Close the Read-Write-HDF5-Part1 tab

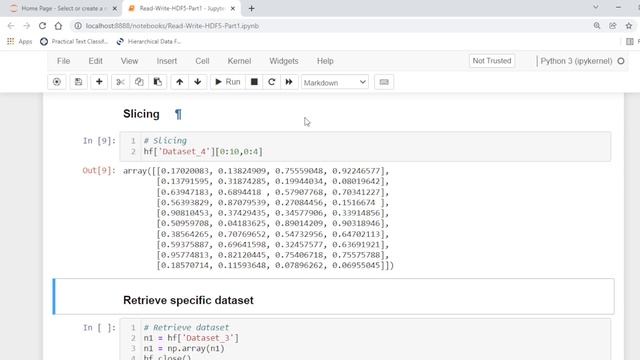pos(233,8)
